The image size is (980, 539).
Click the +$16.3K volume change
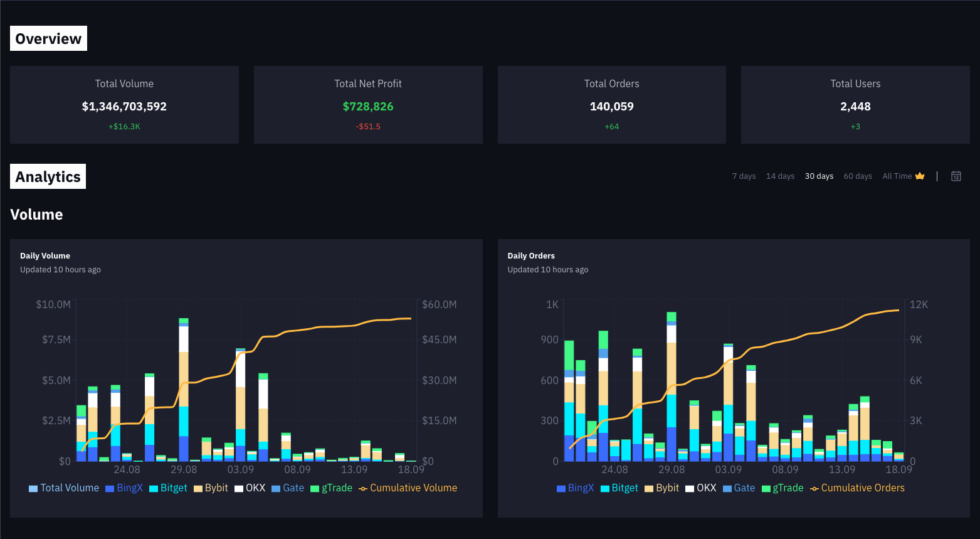pyautogui.click(x=124, y=127)
